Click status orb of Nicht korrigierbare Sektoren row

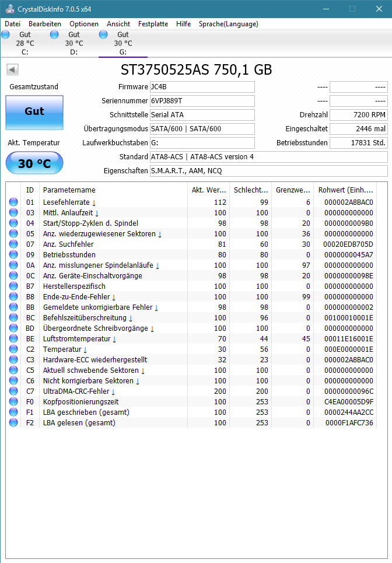[13, 380]
